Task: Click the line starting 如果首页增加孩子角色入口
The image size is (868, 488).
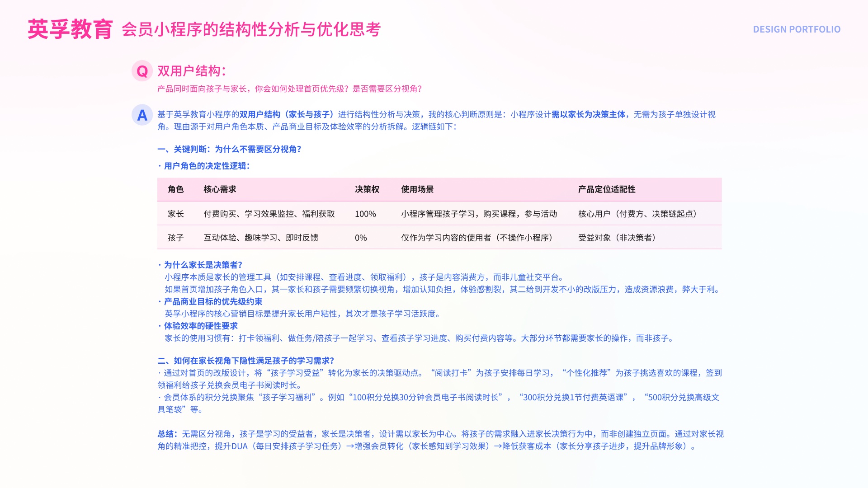Action: point(443,289)
